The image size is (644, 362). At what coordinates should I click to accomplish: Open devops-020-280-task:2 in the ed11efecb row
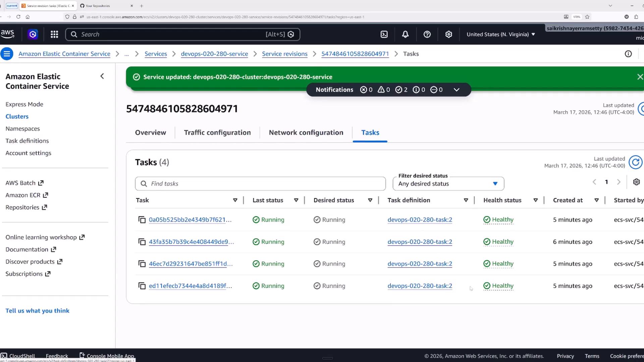pyautogui.click(x=420, y=286)
